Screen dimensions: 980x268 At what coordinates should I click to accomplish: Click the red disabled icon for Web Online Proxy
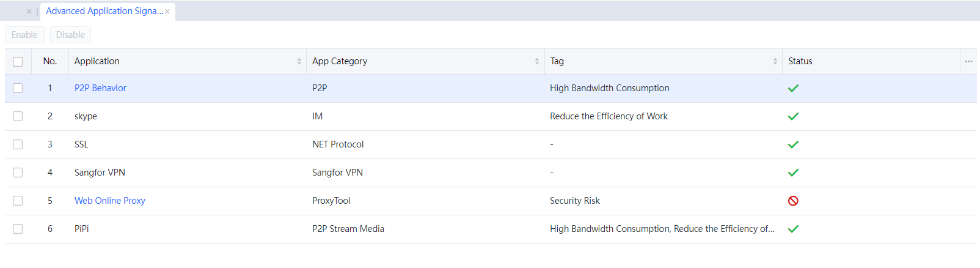pyautogui.click(x=793, y=201)
